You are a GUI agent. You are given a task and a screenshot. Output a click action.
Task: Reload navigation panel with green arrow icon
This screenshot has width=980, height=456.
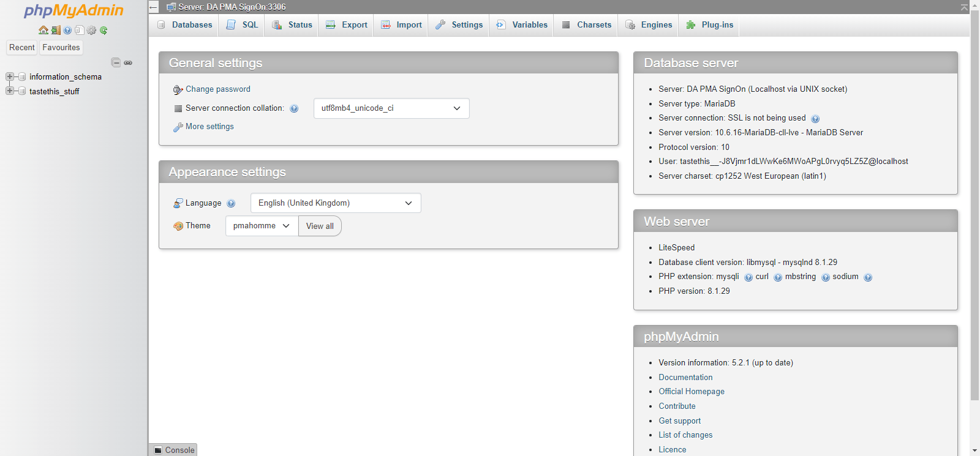[x=104, y=30]
